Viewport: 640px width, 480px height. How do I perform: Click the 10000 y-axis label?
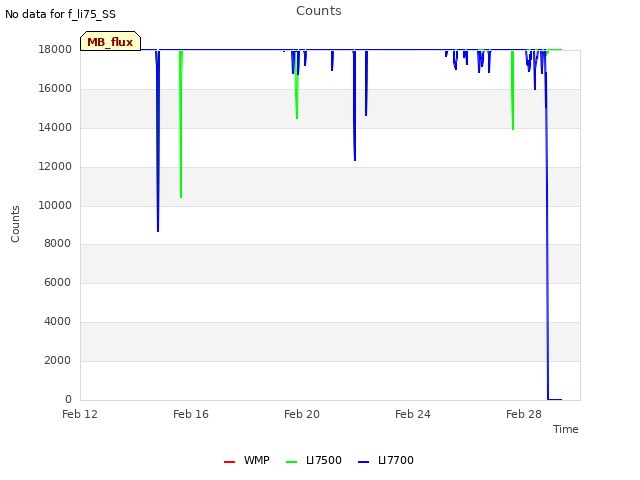[x=55, y=205]
